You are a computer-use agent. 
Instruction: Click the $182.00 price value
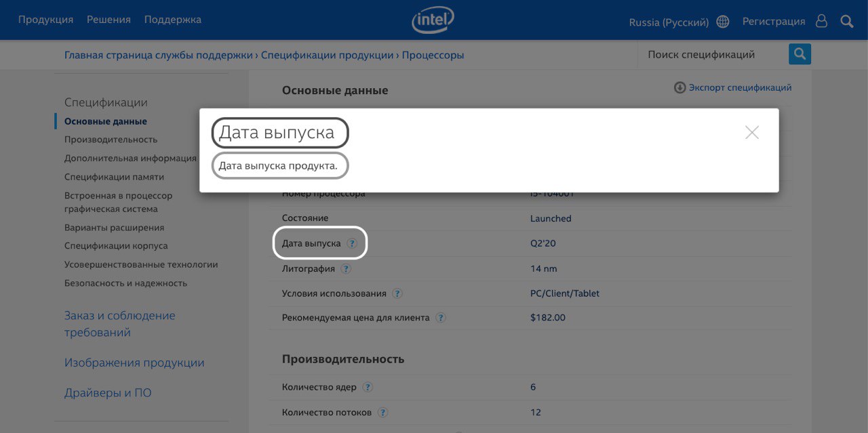(x=548, y=317)
